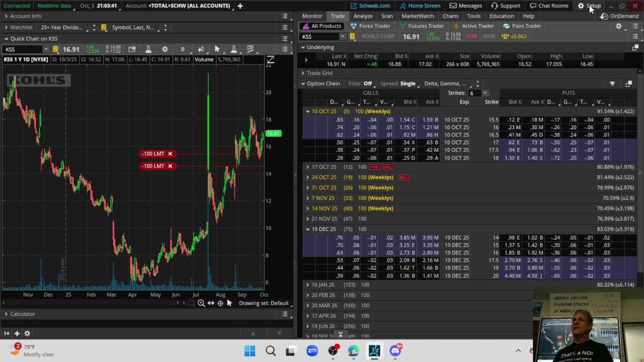
Task: Open the Account Info gadget menu icon
Action: pyautogui.click(x=285, y=16)
